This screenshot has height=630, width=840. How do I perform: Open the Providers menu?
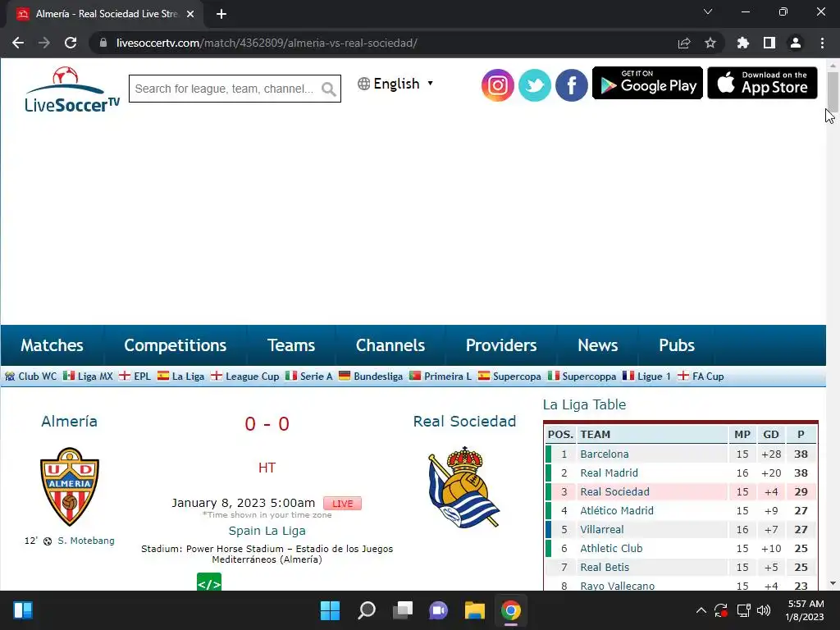[x=501, y=345]
